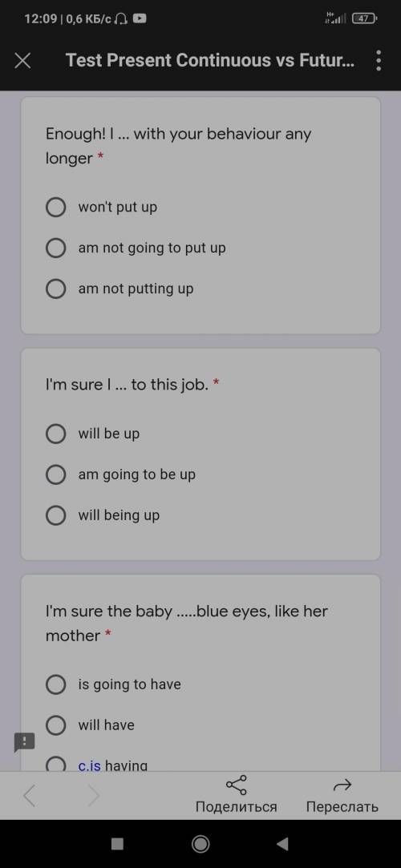Tap Android home circle button

(x=200, y=844)
